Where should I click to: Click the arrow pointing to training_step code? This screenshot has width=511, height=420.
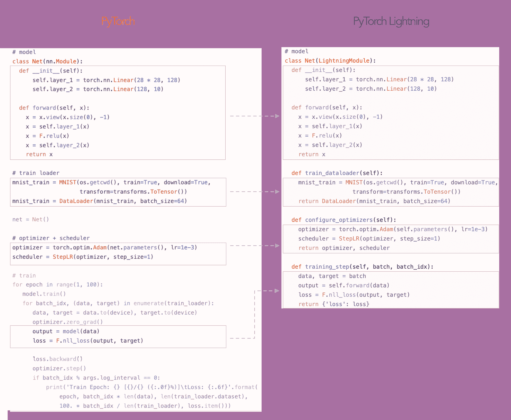click(277, 291)
